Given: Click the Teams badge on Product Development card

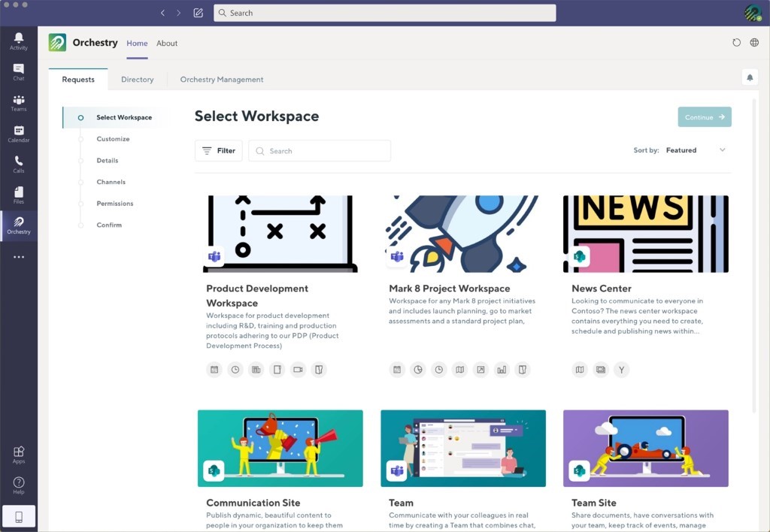Looking at the screenshot, I should click(x=214, y=256).
